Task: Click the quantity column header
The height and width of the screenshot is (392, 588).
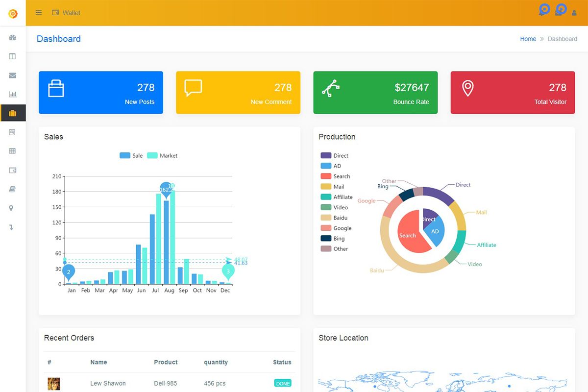Action: pos(216,362)
